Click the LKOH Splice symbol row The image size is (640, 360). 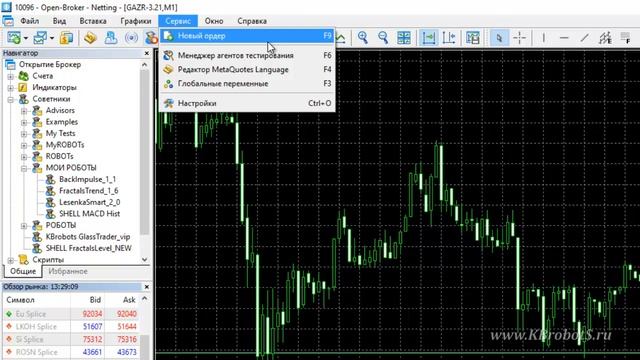pos(71,327)
